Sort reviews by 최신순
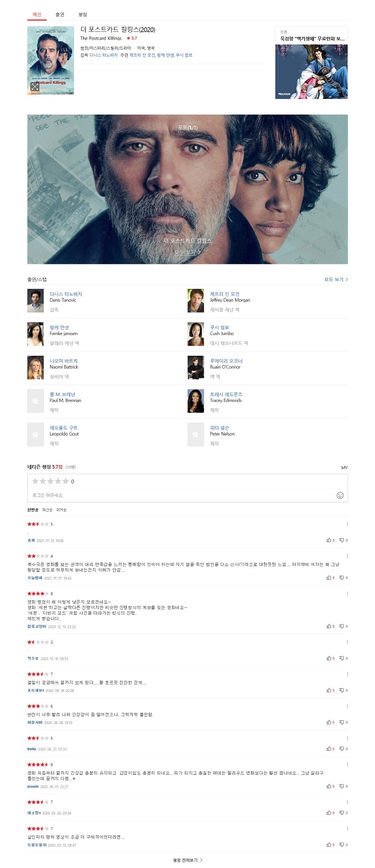Viewport: 375px width, 868px height. coord(47,510)
